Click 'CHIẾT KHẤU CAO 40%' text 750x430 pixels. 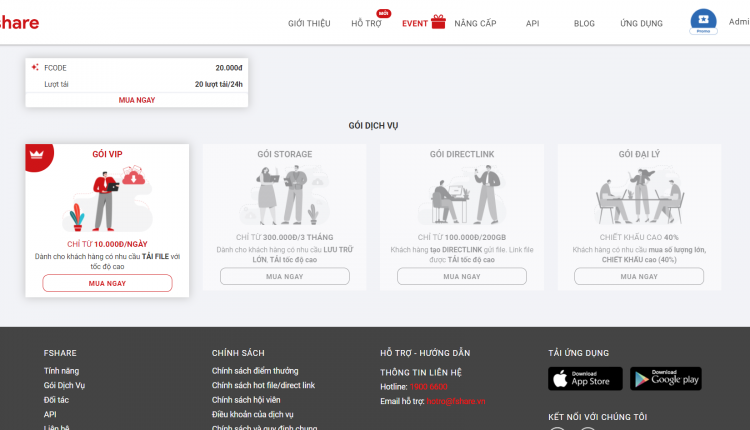(x=639, y=237)
